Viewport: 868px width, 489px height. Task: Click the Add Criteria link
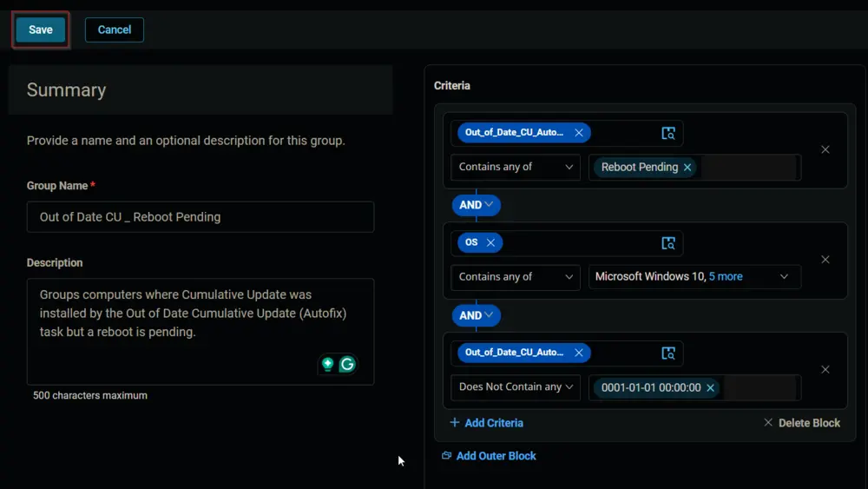[x=487, y=423]
